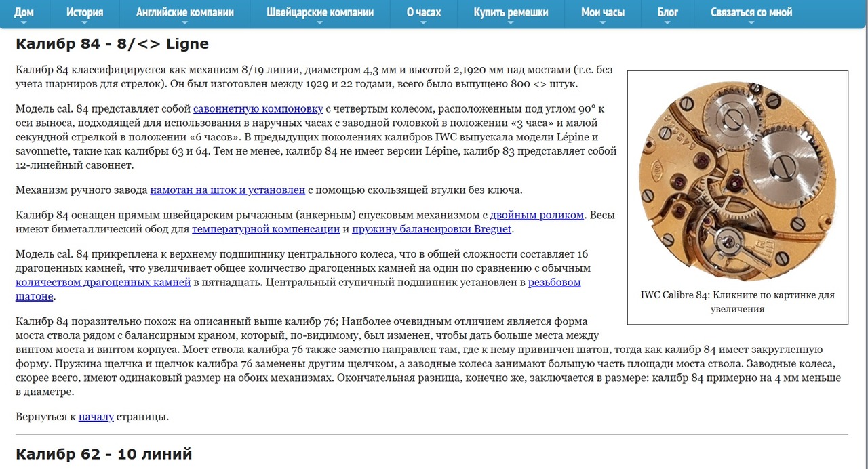This screenshot has width=868, height=469.
Task: Click the Калибр 62 - 10 линий heading
Action: (x=104, y=453)
